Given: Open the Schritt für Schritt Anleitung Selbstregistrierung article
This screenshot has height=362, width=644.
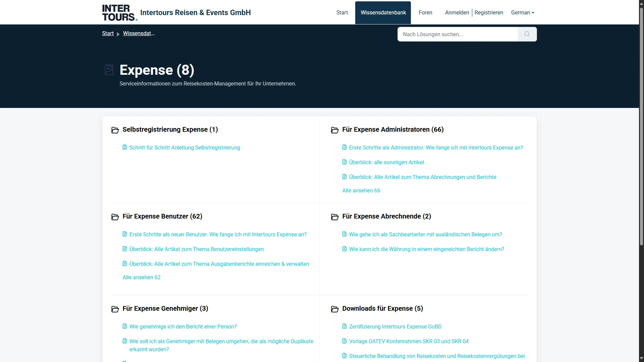Looking at the screenshot, I should click(185, 147).
